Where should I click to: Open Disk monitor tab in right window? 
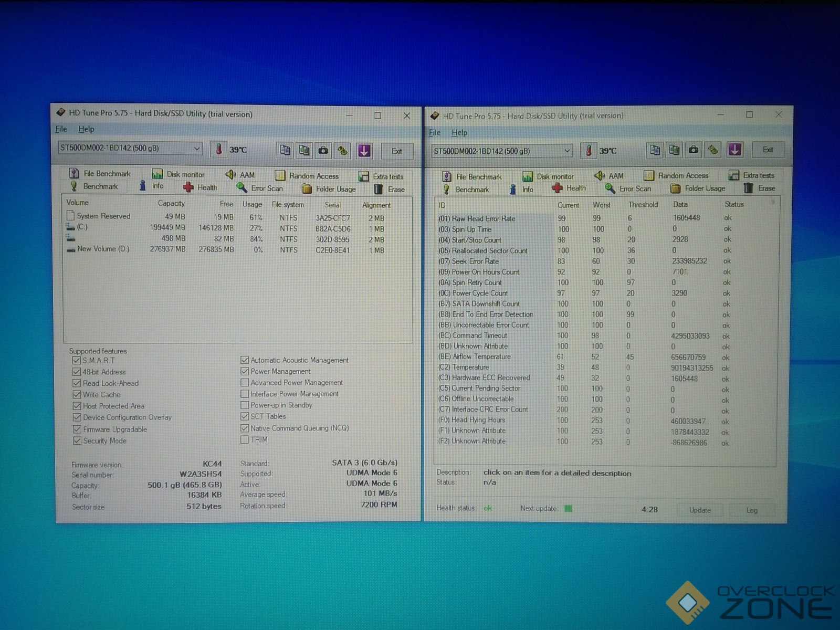548,176
